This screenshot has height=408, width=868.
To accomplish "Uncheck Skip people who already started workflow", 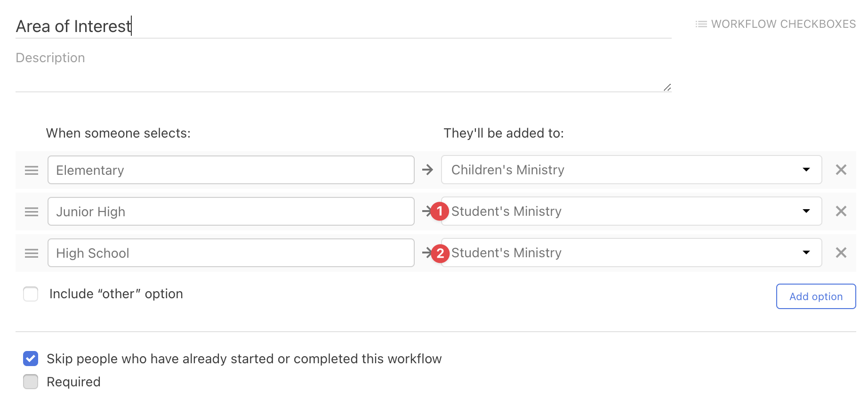I will click(31, 359).
